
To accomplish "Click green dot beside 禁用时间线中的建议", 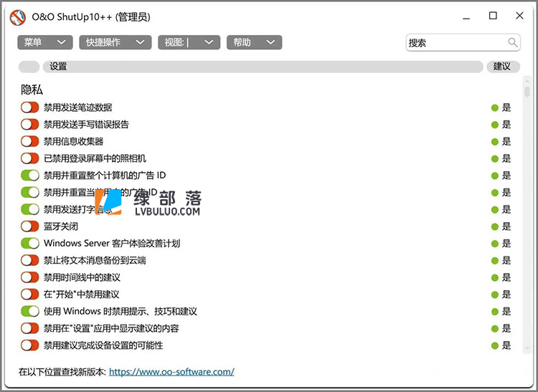I will [494, 278].
